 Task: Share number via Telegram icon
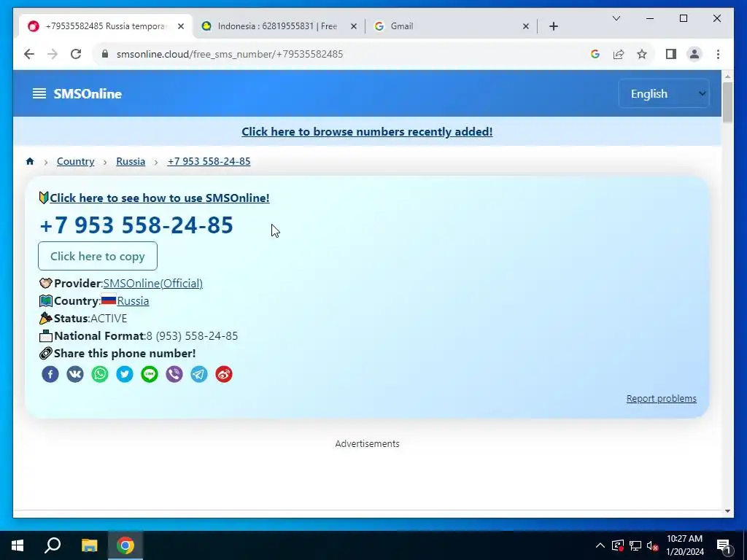[x=199, y=374]
